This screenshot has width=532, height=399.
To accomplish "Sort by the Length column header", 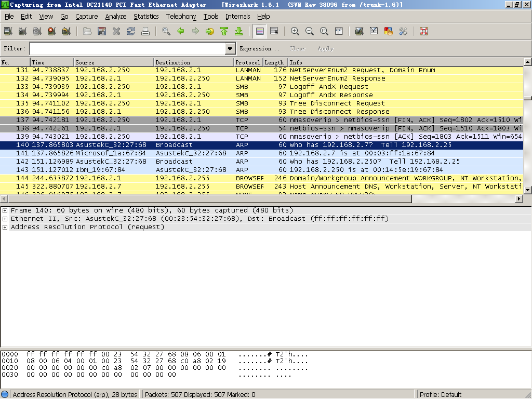I will click(275, 62).
